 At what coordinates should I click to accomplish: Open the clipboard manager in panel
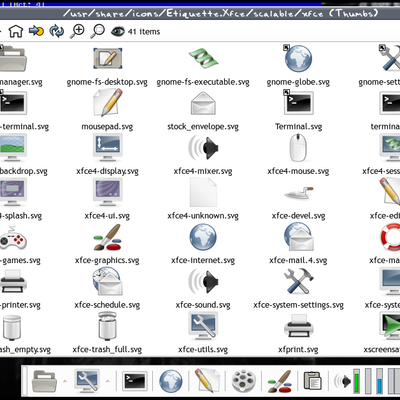coord(313,381)
